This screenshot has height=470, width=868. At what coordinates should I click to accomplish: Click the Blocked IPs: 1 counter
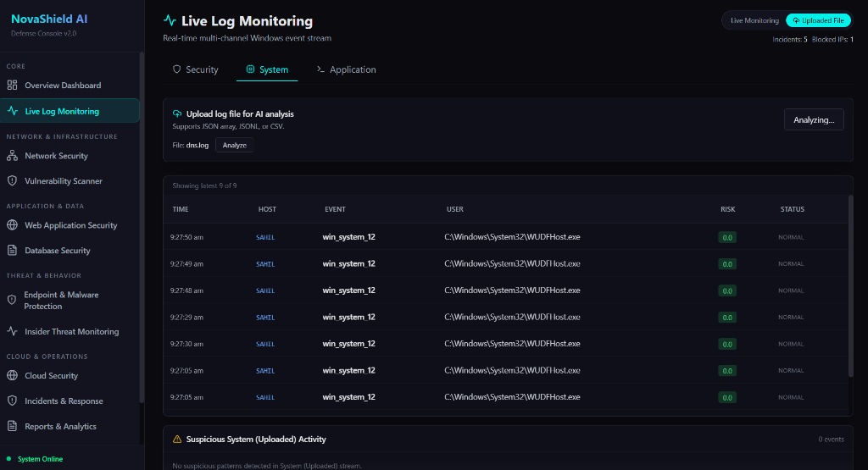(x=832, y=39)
